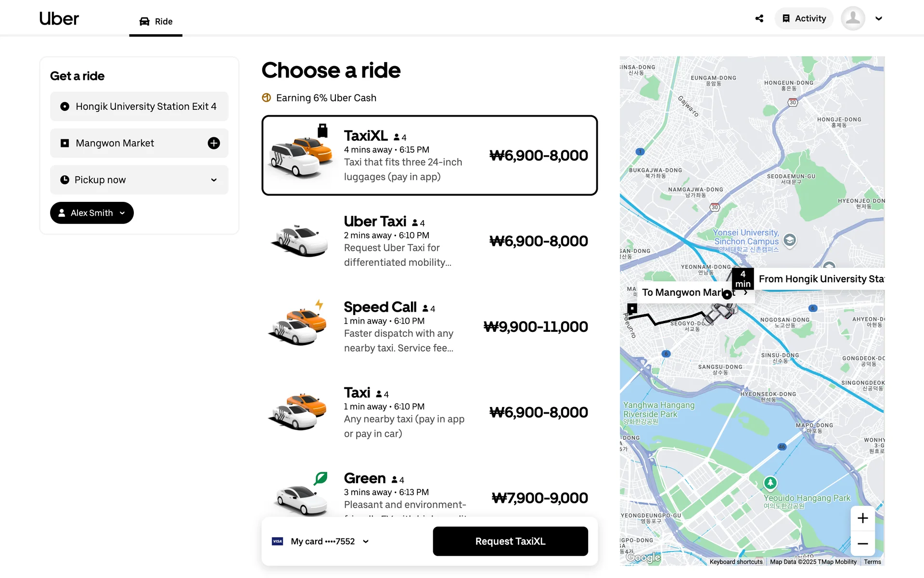924x578 pixels.
Task: Click the Yeouido Hangang Park marker
Action: tap(770, 483)
